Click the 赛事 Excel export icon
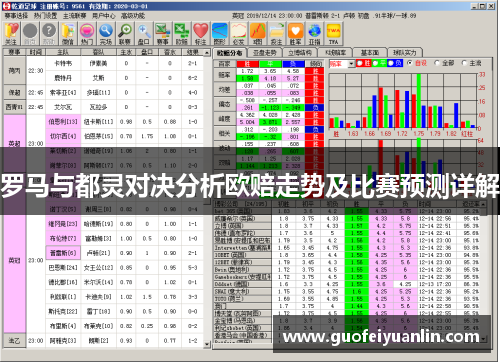This screenshot has width=500, height=362. 163,33
